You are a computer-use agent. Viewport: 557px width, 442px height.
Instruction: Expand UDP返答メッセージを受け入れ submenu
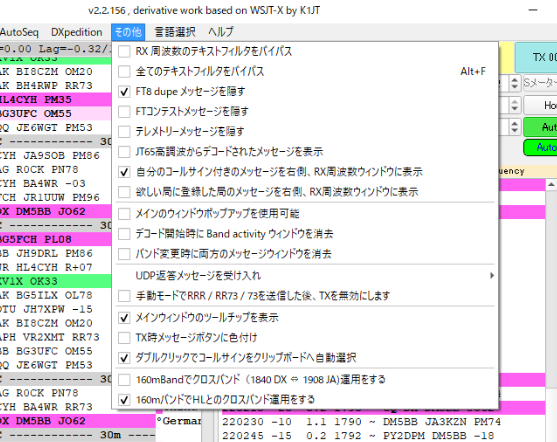coord(305,276)
